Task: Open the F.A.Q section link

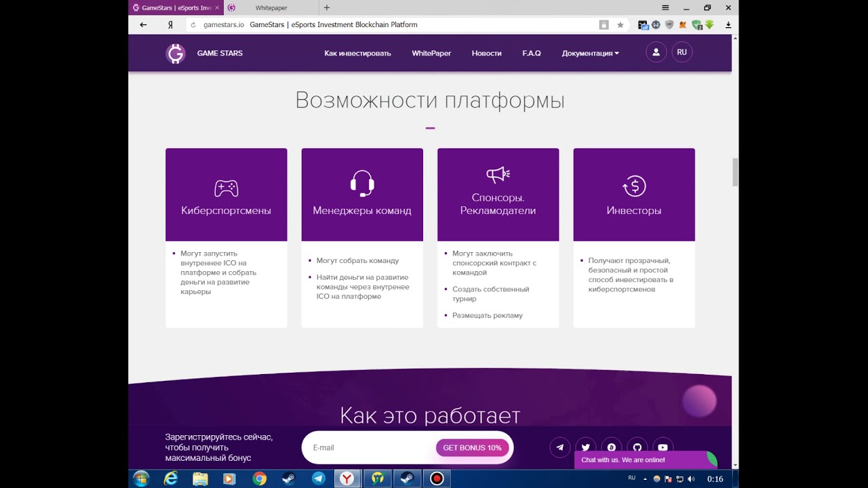Action: tap(532, 54)
